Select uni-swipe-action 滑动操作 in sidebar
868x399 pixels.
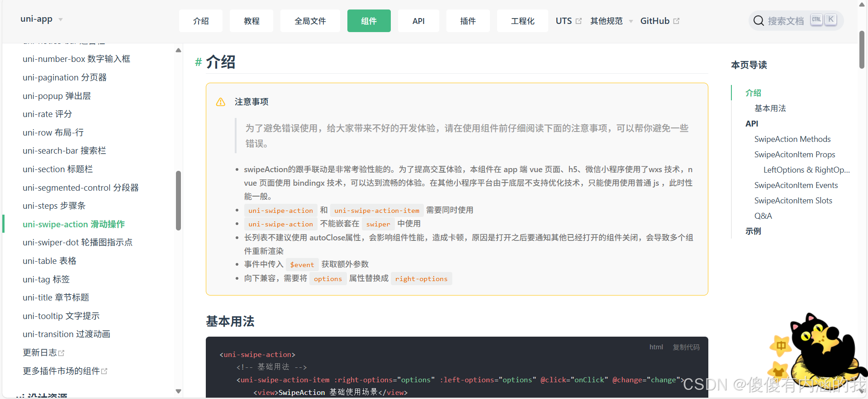tap(74, 224)
